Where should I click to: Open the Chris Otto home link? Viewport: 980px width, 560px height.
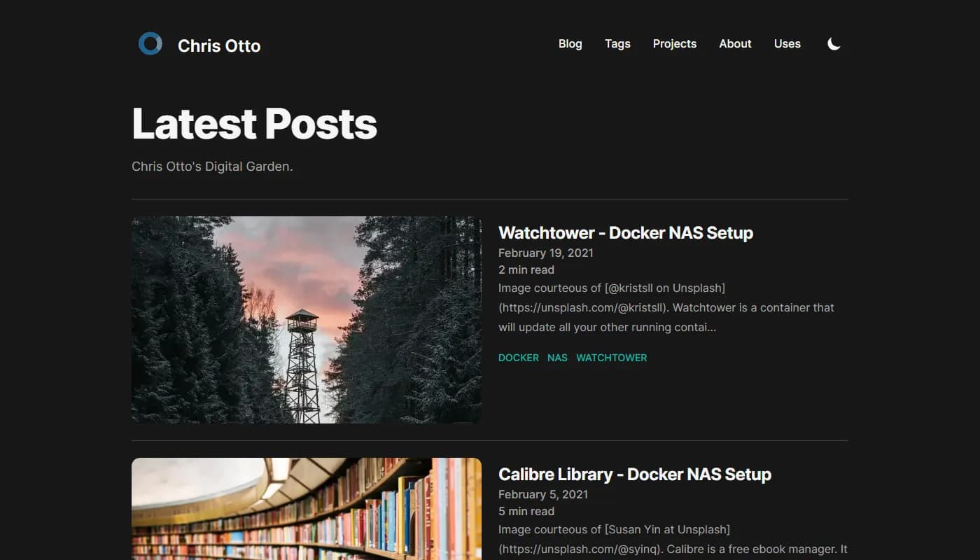click(219, 45)
